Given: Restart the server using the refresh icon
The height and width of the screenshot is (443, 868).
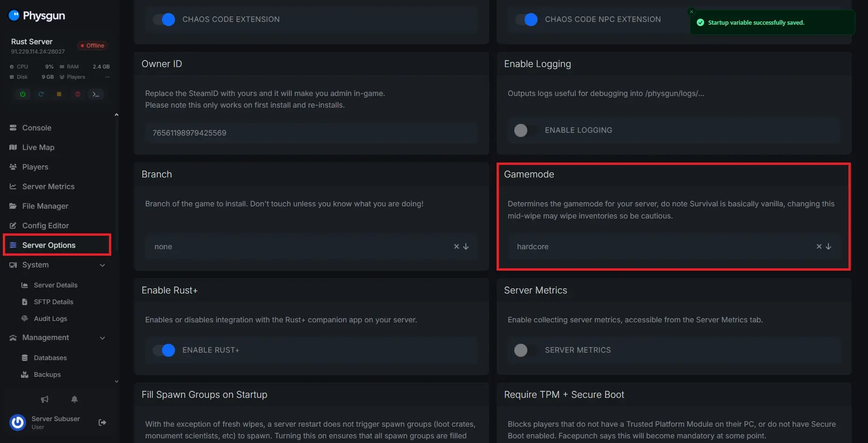Looking at the screenshot, I should click(41, 94).
